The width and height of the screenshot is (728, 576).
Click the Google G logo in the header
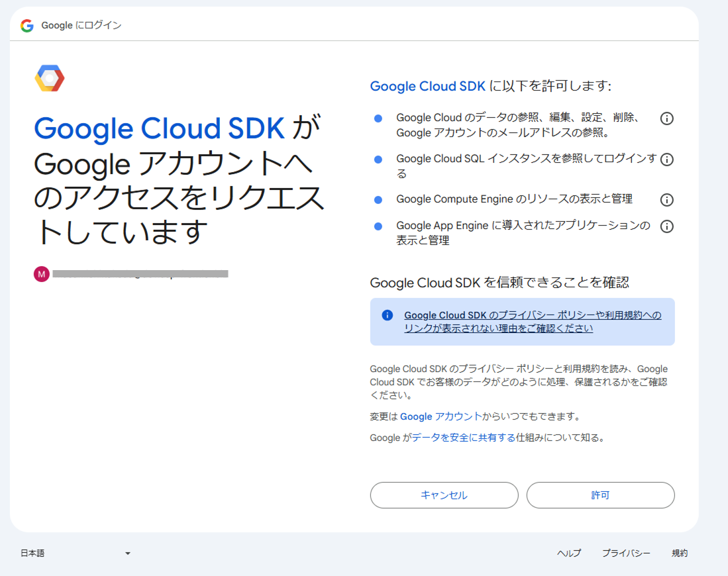tap(26, 24)
